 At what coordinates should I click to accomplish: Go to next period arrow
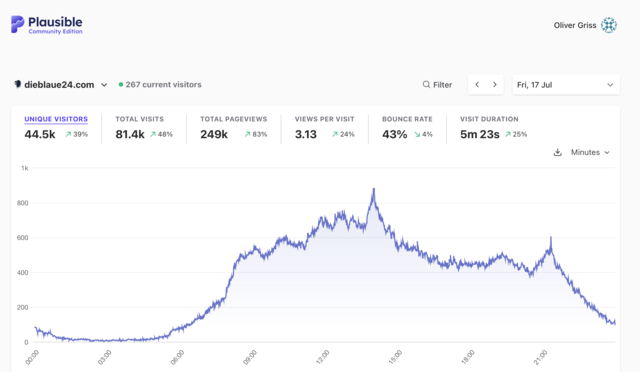tap(495, 85)
